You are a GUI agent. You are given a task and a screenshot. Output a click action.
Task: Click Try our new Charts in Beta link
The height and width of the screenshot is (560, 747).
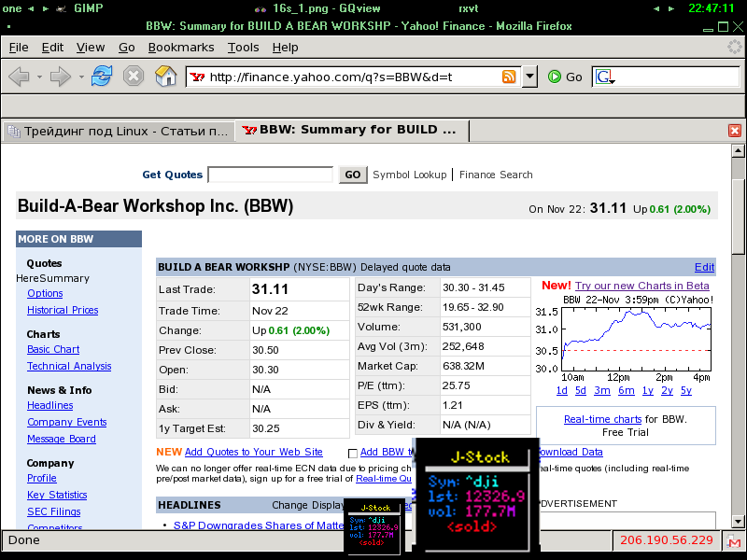click(x=641, y=286)
